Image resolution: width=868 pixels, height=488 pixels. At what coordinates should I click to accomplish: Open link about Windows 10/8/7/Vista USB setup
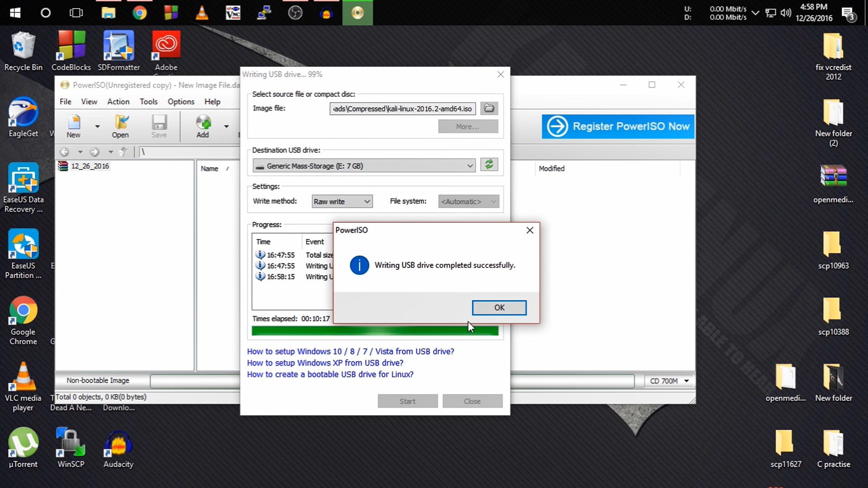(350, 352)
